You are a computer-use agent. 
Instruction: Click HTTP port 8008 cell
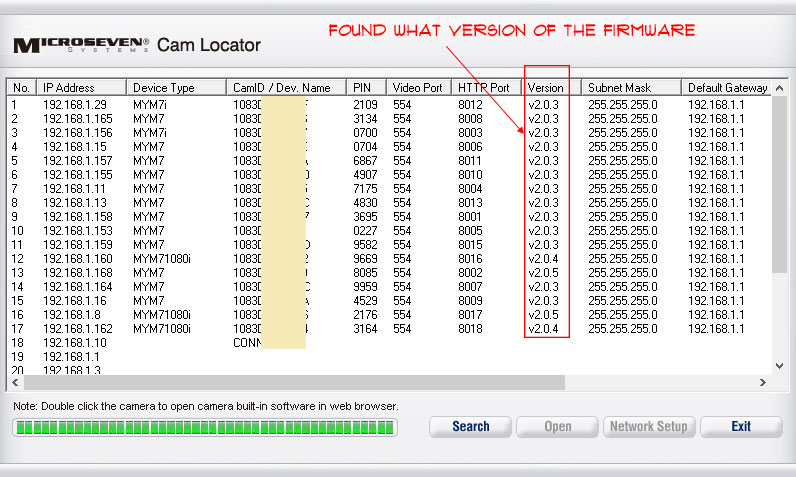(x=471, y=119)
